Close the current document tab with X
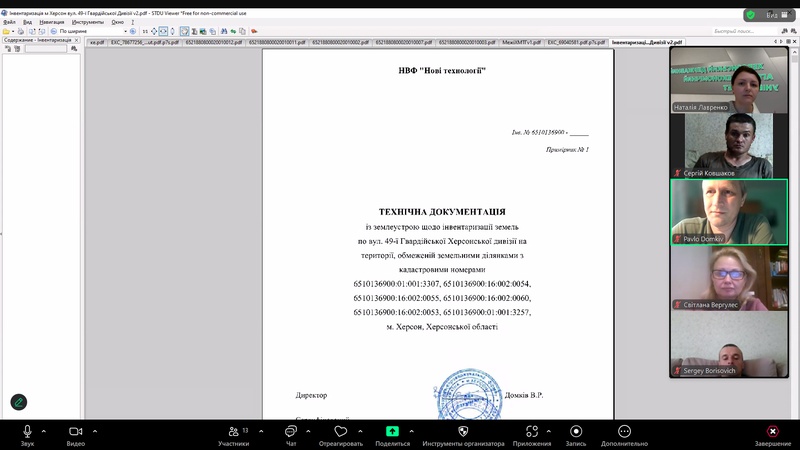The height and width of the screenshot is (450, 800). point(794,42)
